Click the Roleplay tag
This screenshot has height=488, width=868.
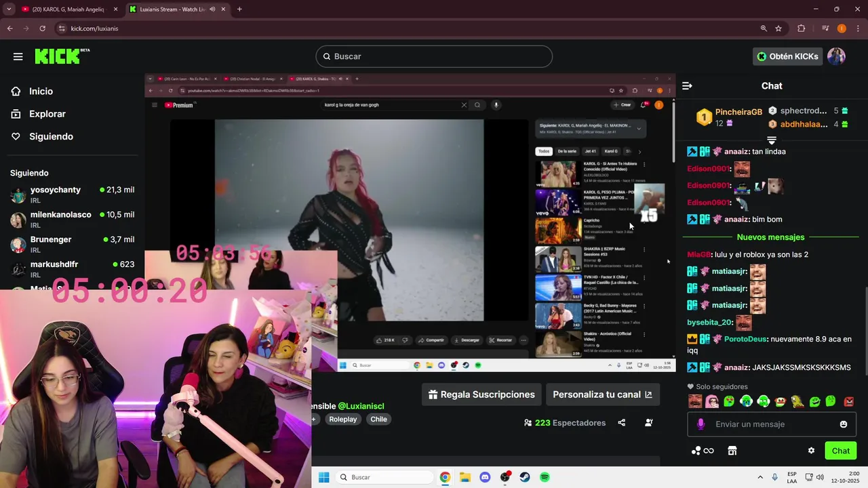tap(343, 420)
